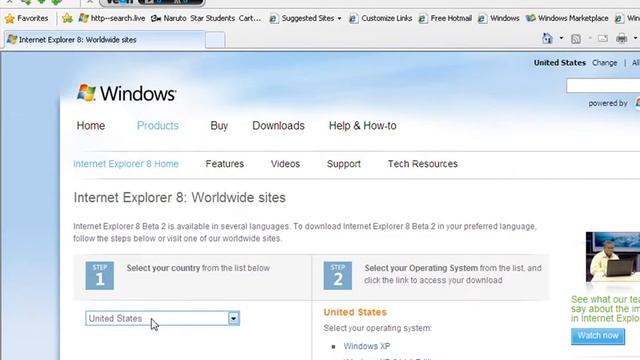This screenshot has height=360, width=640.
Task: Go to the Home navigation item
Action: 91,126
